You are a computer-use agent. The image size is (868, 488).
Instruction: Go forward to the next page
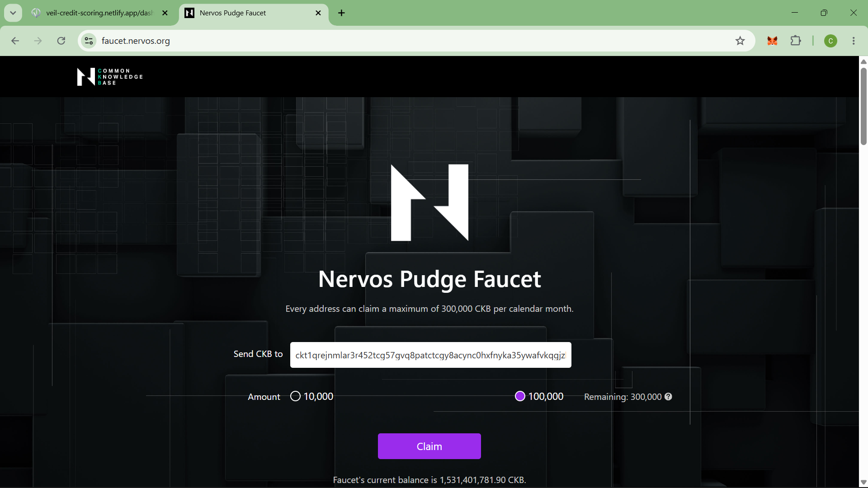tap(38, 41)
